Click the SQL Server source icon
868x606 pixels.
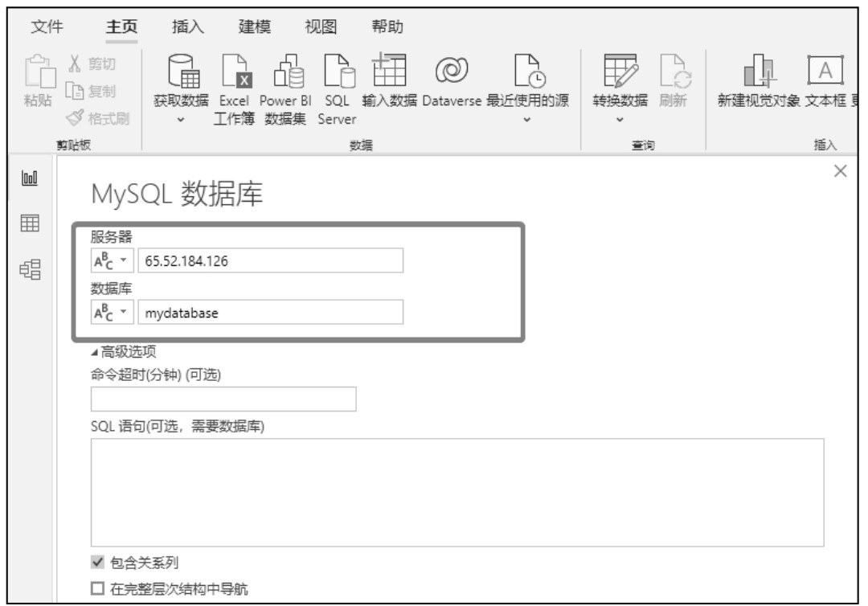click(338, 71)
